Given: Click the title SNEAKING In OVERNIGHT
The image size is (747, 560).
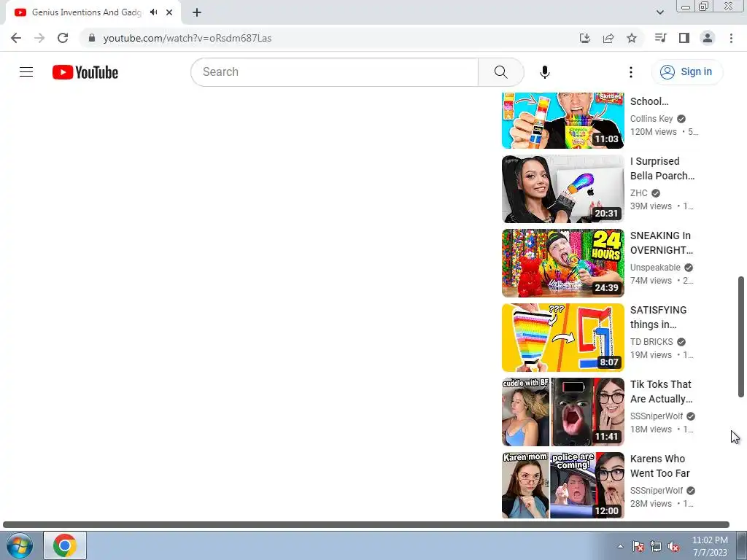Looking at the screenshot, I should 661,243.
